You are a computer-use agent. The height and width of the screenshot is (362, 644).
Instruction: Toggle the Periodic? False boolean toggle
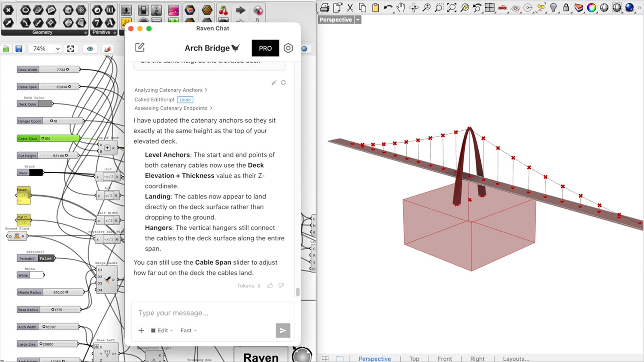[x=45, y=258]
